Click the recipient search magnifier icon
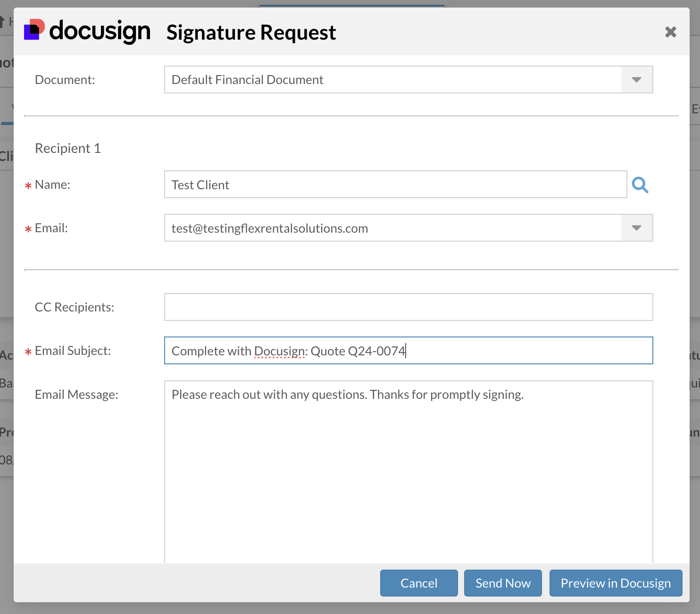This screenshot has width=700, height=614. point(640,185)
